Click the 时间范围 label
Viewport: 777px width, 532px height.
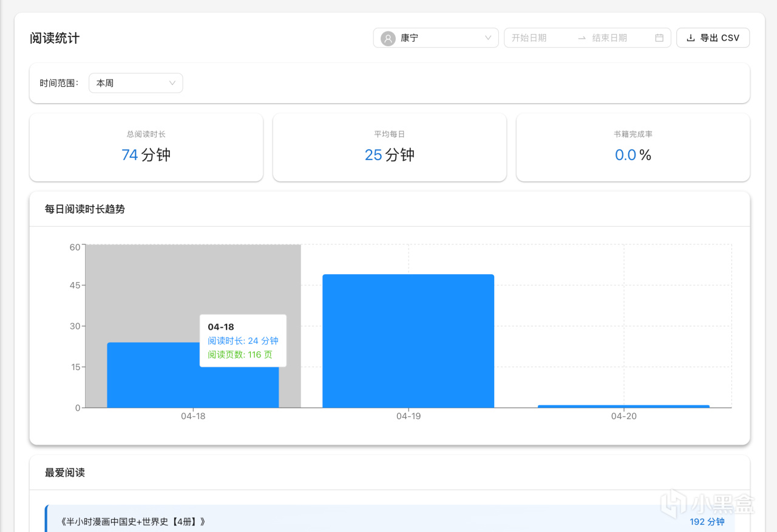tap(59, 83)
